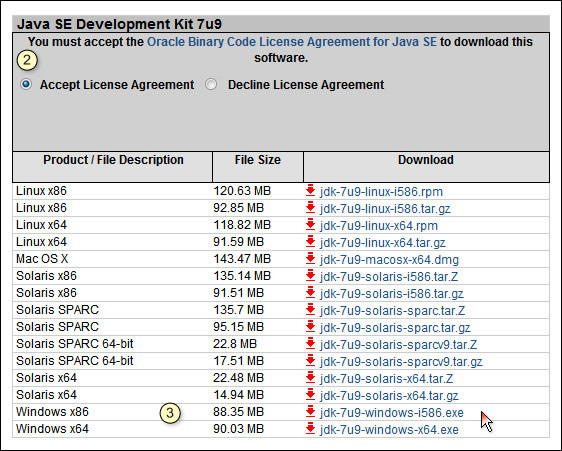Select Accept License Agreement radio button
The width and height of the screenshot is (562, 451).
26,85
